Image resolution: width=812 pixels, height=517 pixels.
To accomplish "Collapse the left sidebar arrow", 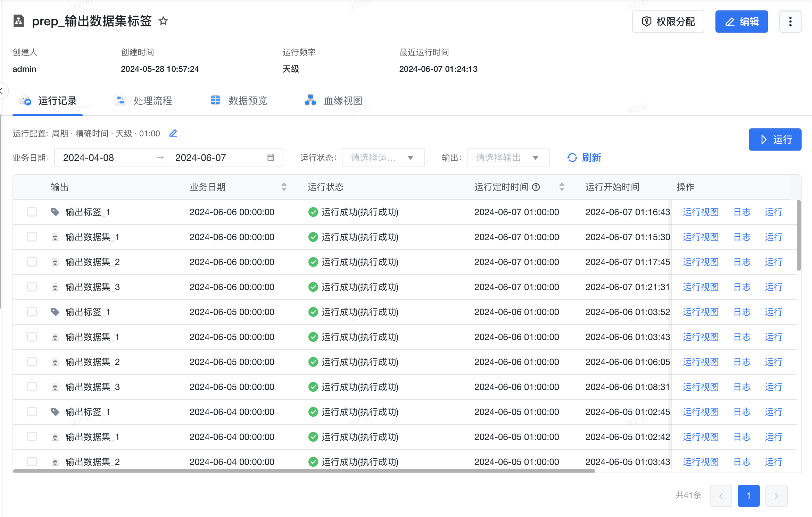I will tap(2, 91).
